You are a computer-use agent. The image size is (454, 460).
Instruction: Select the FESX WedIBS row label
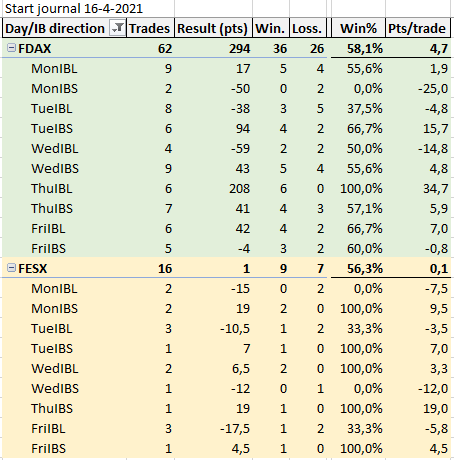pyautogui.click(x=55, y=389)
